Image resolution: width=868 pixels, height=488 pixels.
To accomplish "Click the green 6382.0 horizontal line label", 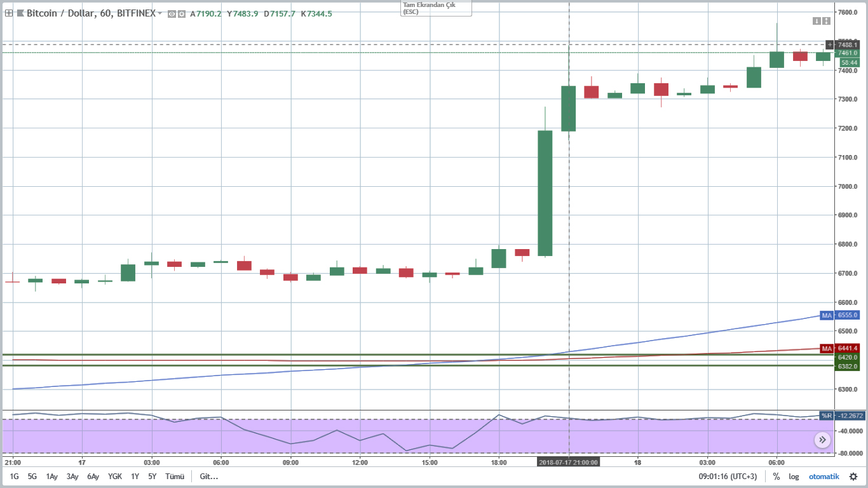I will pos(848,366).
